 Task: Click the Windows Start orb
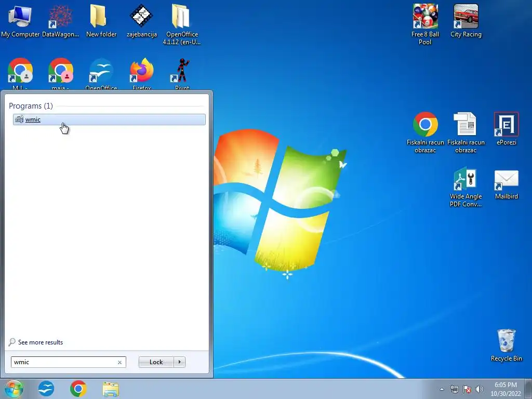(x=14, y=389)
